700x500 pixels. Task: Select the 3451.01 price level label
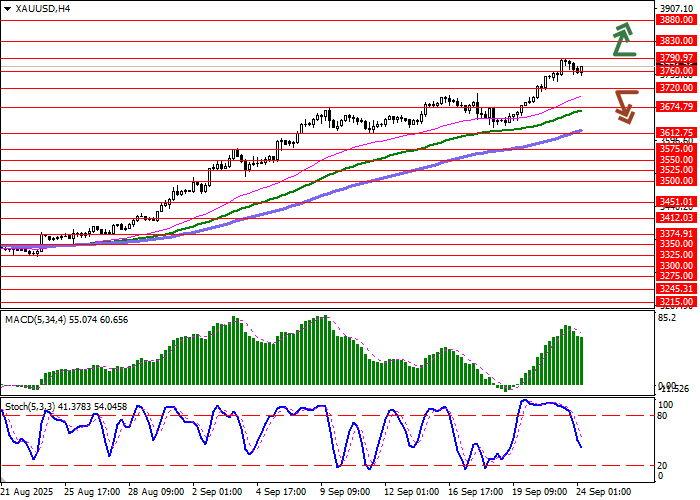click(x=676, y=201)
